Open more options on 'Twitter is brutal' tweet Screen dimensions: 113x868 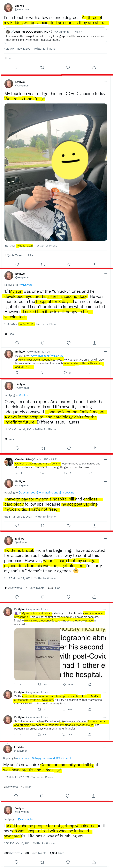point(105,539)
